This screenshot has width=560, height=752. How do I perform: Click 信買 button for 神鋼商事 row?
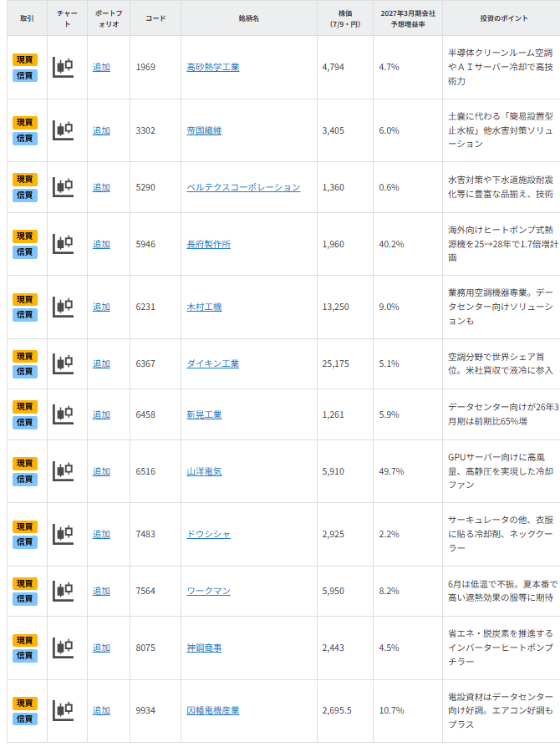pyautogui.click(x=25, y=656)
